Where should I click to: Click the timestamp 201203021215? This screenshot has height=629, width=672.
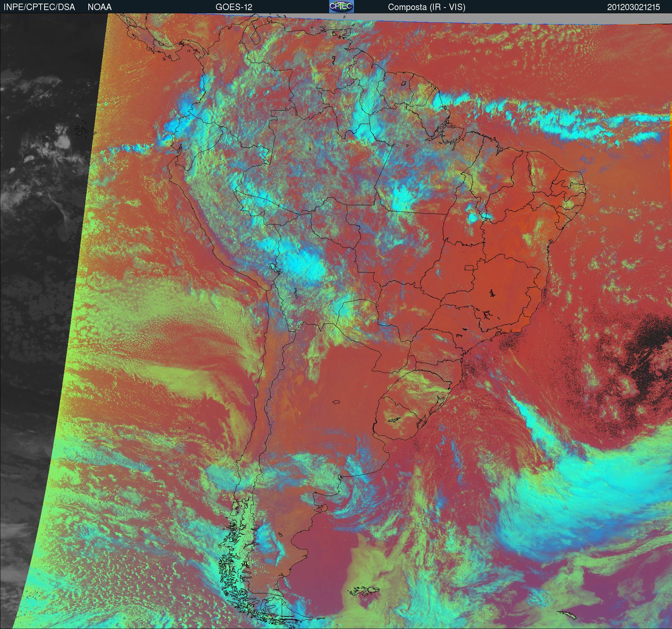[x=634, y=7]
